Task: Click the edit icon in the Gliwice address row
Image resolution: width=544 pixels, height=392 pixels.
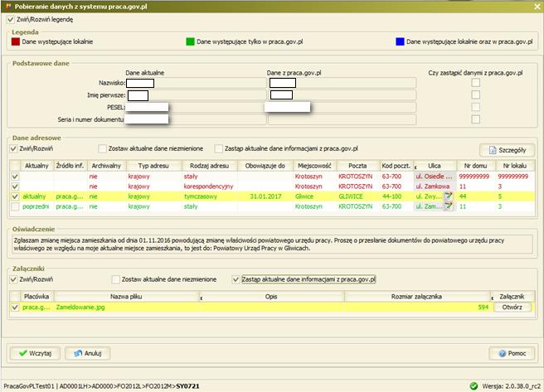Action: pos(449,196)
